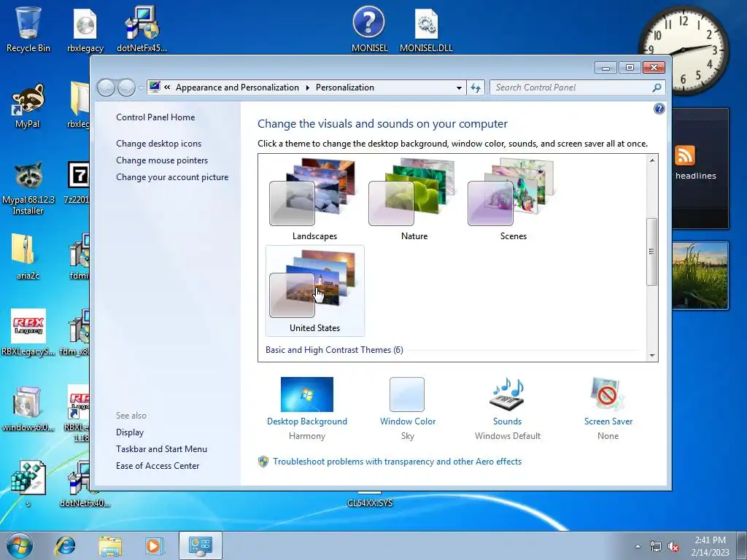Click the slideshow gadget picture
This screenshot has height=560, width=747.
(x=700, y=276)
